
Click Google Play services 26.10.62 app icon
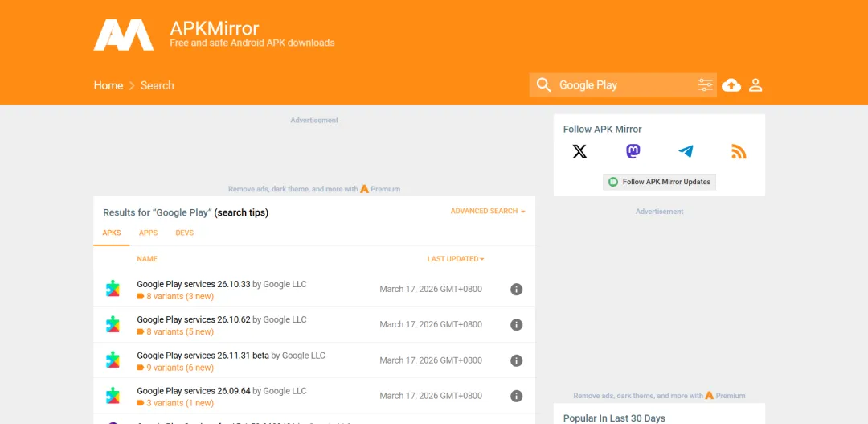pyautogui.click(x=113, y=324)
